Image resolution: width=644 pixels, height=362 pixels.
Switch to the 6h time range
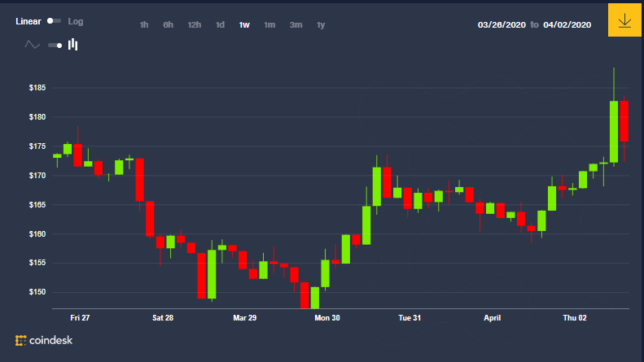[x=168, y=25]
